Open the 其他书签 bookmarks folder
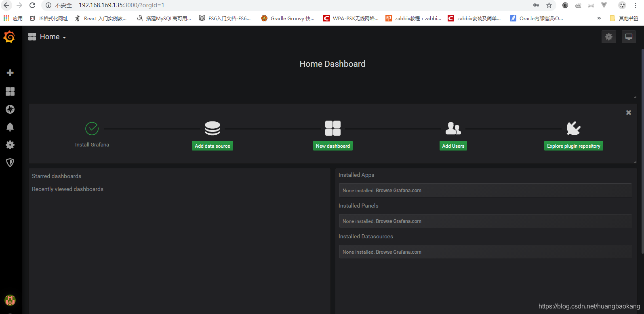 624,18
